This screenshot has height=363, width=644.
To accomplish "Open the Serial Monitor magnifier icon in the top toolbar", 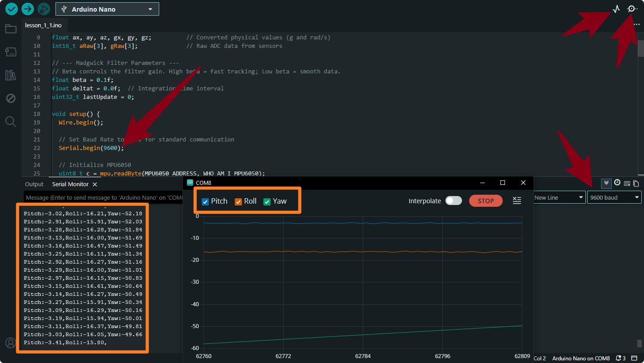I will pos(632,9).
